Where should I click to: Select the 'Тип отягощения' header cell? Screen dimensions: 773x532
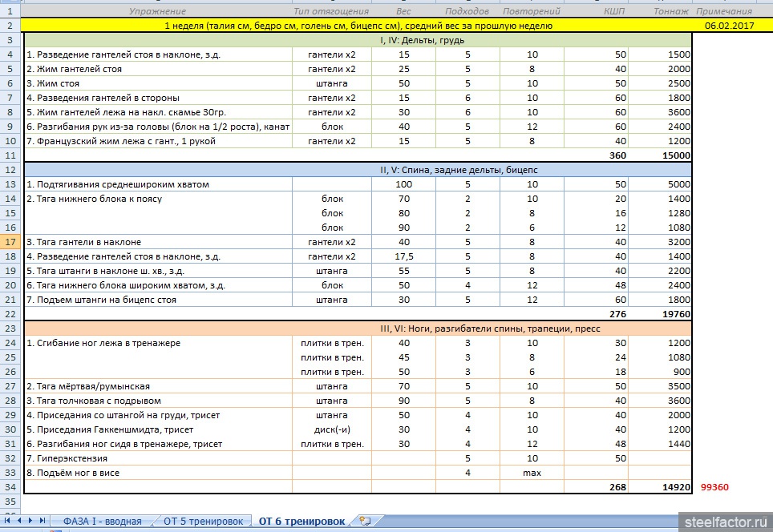331,11
